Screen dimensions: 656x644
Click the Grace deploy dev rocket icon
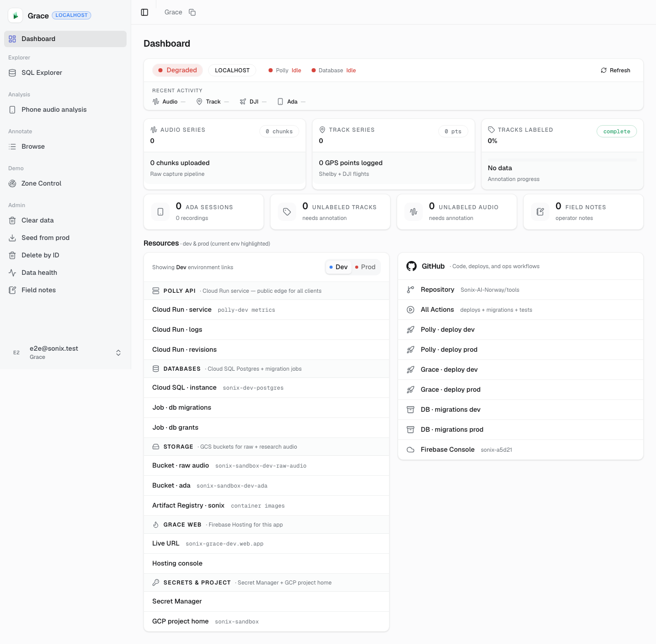click(411, 370)
